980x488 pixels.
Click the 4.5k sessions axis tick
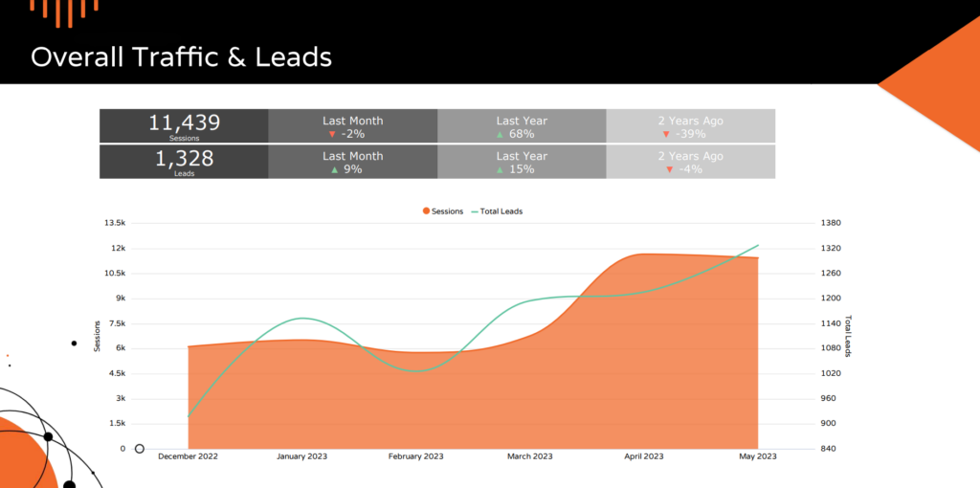click(116, 373)
